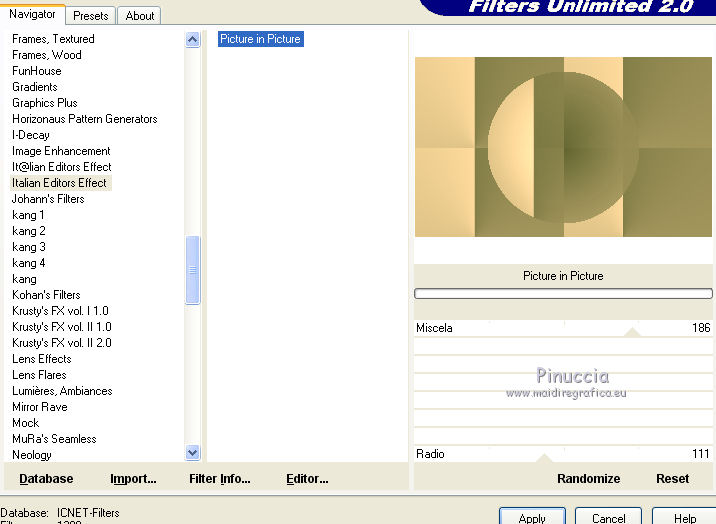Viewport: 716px width, 524px height.
Task: Click the category list scrollbar thumb
Action: coord(193,270)
